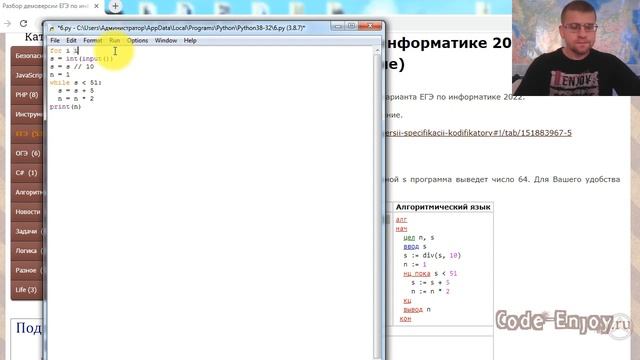Open the Options menu in IDLE
The height and width of the screenshot is (360, 640).
pyautogui.click(x=137, y=40)
